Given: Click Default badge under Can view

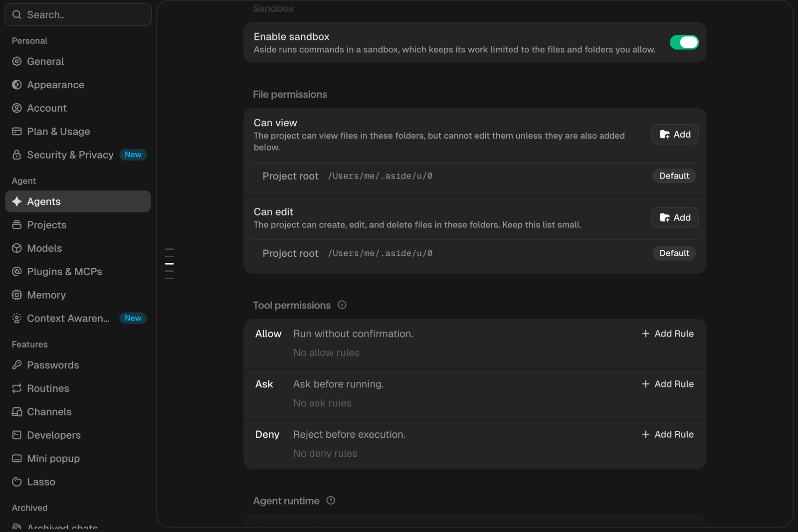Looking at the screenshot, I should tap(674, 176).
